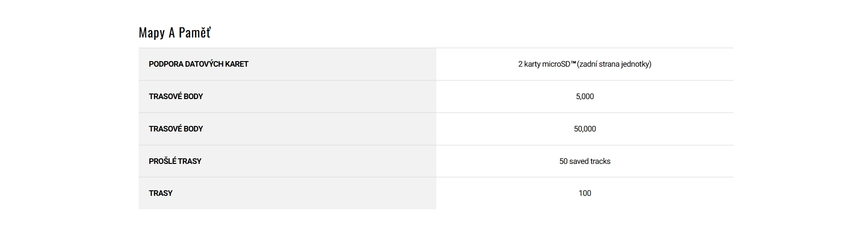Click the word "DATOVÝCH" in the first row
This screenshot has width=868, height=225.
(x=204, y=64)
